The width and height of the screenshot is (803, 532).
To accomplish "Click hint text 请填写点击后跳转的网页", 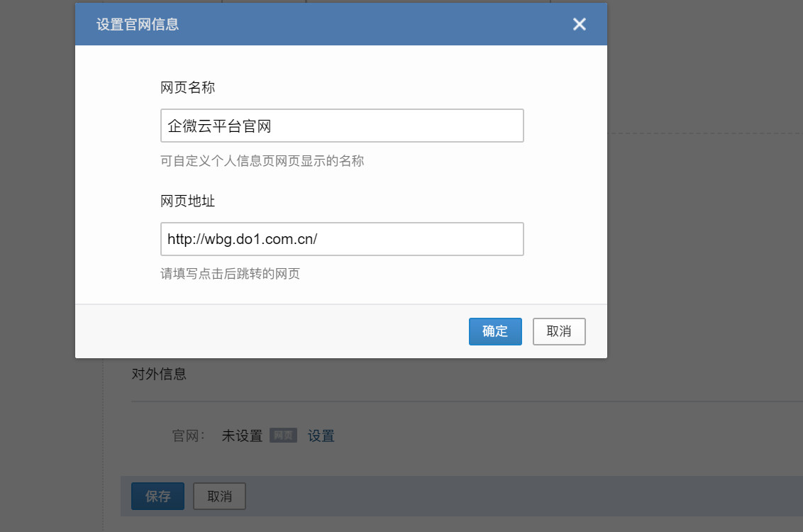I will pyautogui.click(x=231, y=274).
